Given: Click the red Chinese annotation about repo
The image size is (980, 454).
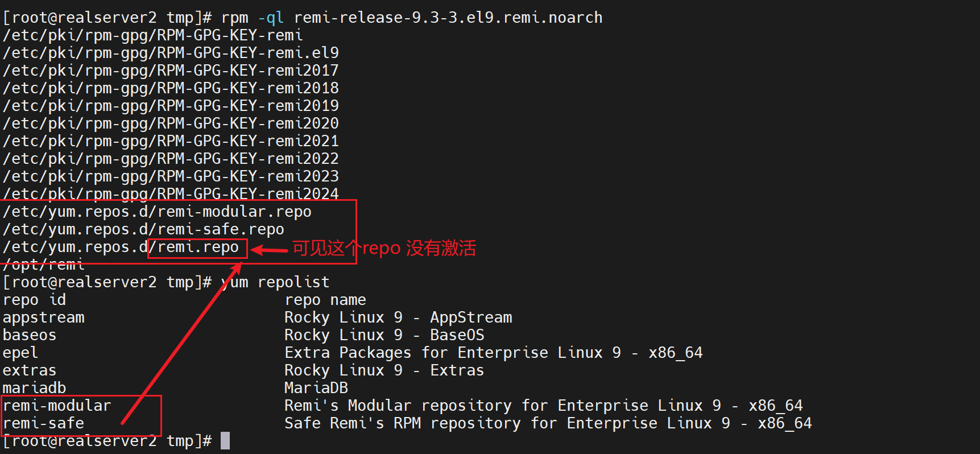Looking at the screenshot, I should point(384,248).
